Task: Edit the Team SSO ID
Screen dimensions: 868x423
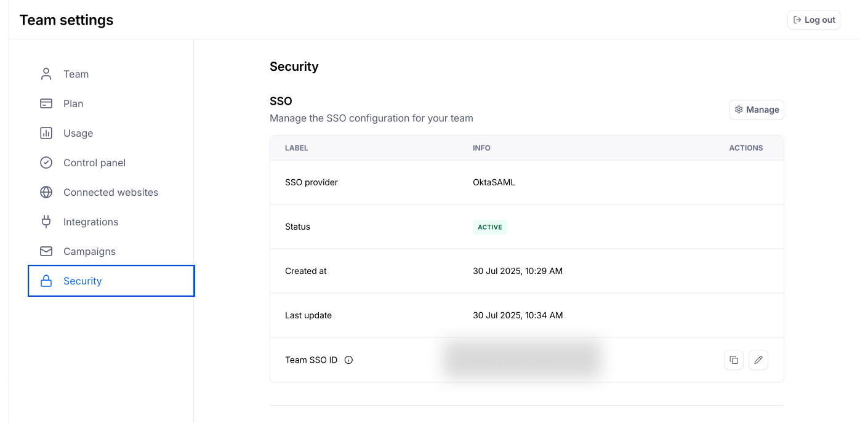Action: pyautogui.click(x=758, y=360)
